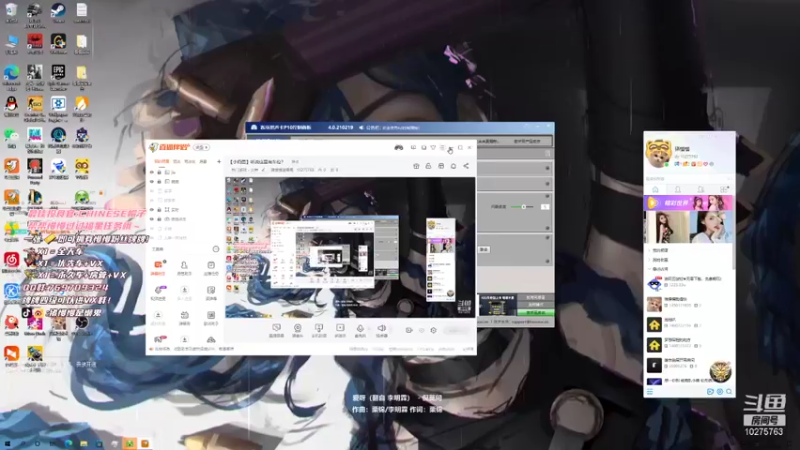Select the third scene tab

(x=189, y=161)
